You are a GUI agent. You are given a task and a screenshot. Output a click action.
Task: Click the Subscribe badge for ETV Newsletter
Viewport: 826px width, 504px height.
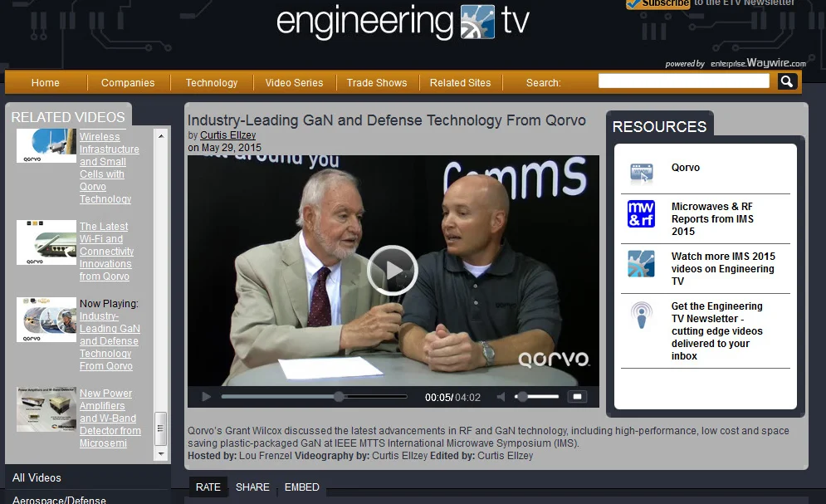click(657, 3)
